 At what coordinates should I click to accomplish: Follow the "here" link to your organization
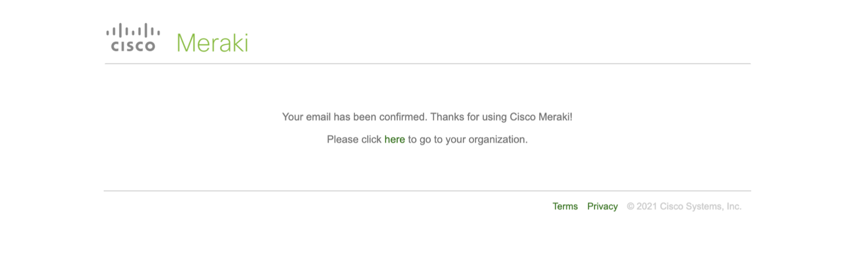click(395, 140)
